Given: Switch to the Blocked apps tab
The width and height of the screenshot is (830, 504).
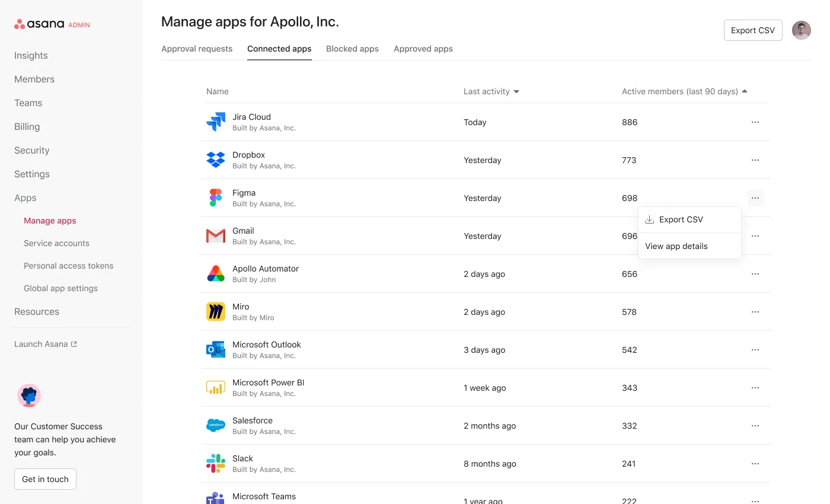Looking at the screenshot, I should point(352,49).
